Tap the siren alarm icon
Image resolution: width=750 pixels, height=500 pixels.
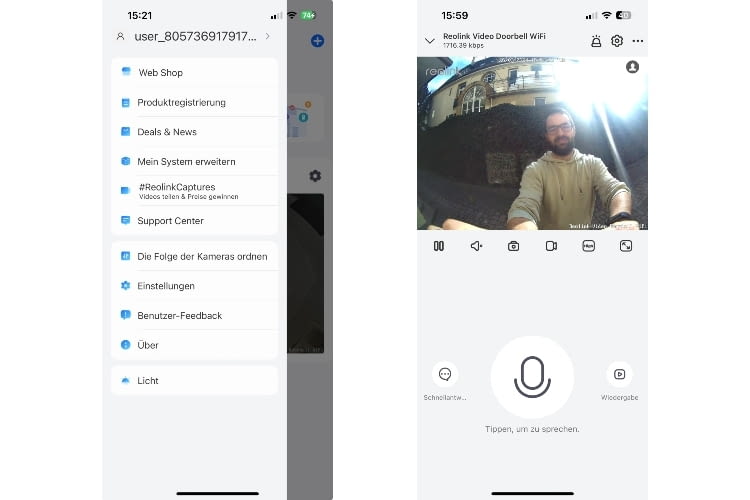coord(596,41)
